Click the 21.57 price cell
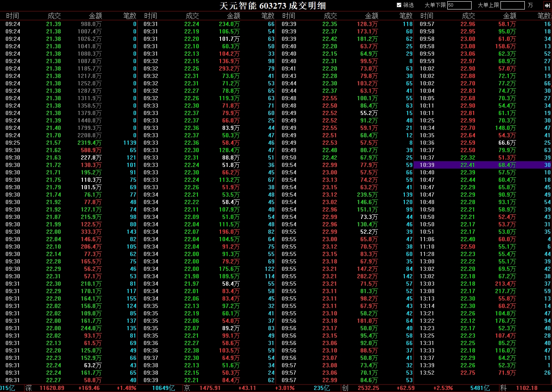The image size is (552, 392). [54, 143]
